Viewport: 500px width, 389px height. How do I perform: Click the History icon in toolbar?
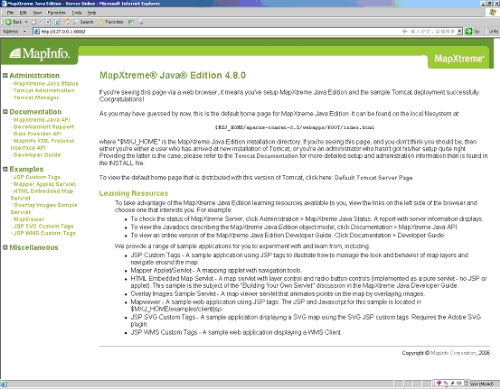(x=131, y=22)
